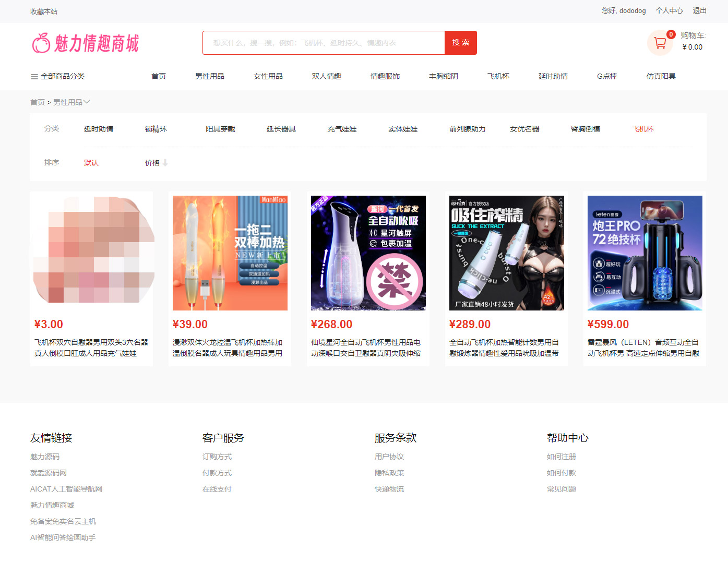Sort products by 默认
Viewport: 728px width, 574px height.
[x=91, y=163]
